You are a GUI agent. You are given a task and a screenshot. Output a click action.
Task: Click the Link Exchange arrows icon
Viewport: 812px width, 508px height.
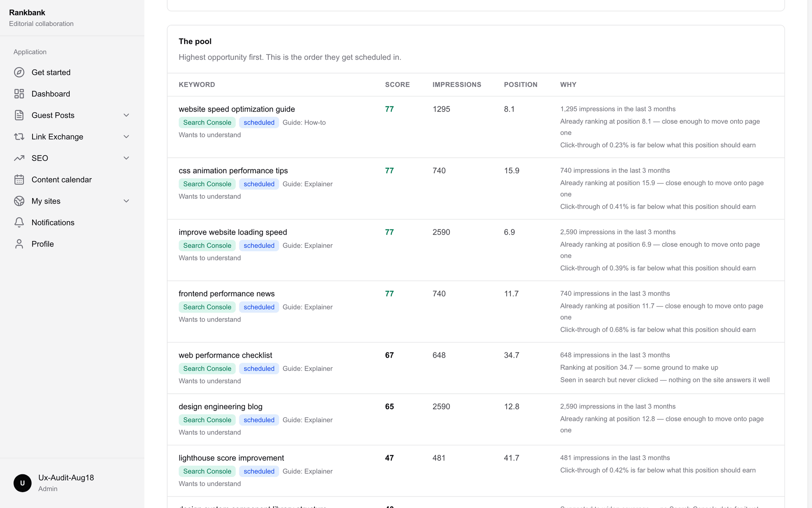tap(19, 137)
